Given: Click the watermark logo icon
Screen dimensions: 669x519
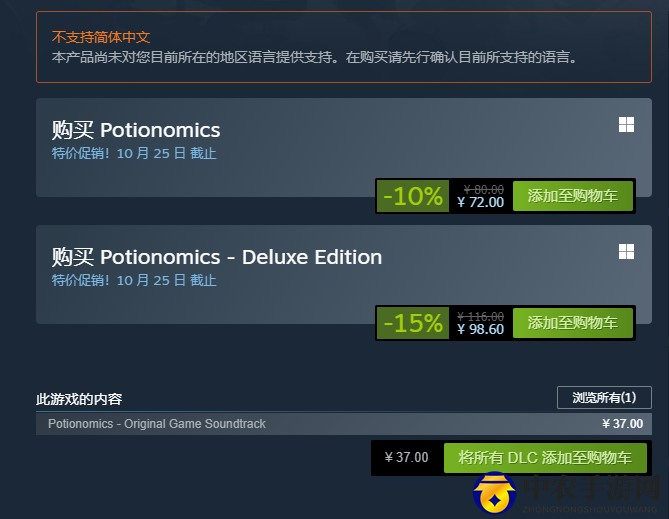Looking at the screenshot, I should pos(494,493).
